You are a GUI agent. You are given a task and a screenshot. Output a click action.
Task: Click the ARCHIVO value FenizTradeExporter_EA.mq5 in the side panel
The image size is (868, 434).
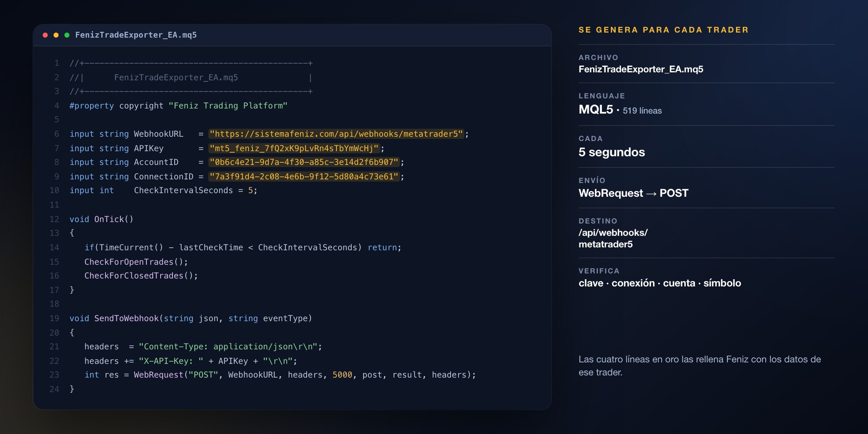click(x=641, y=69)
